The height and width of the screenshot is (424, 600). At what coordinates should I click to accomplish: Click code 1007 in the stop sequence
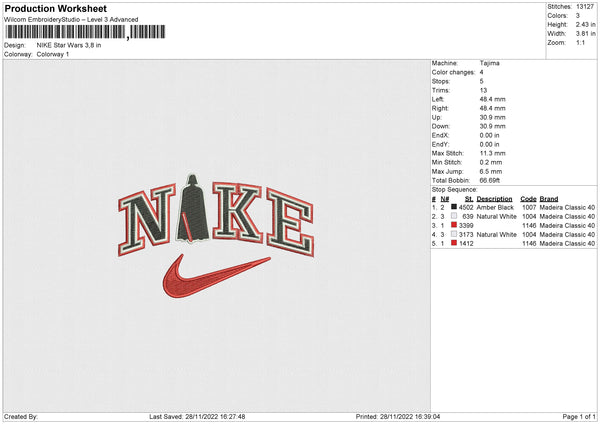tap(529, 207)
